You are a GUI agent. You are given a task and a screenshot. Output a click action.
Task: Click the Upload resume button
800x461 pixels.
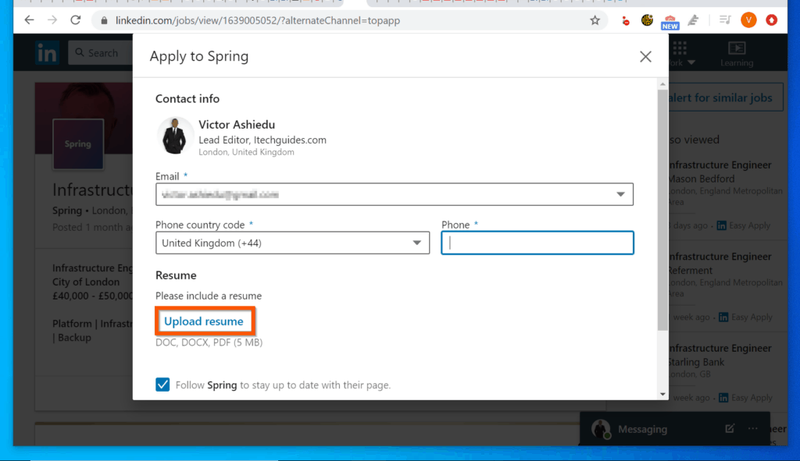click(x=205, y=321)
